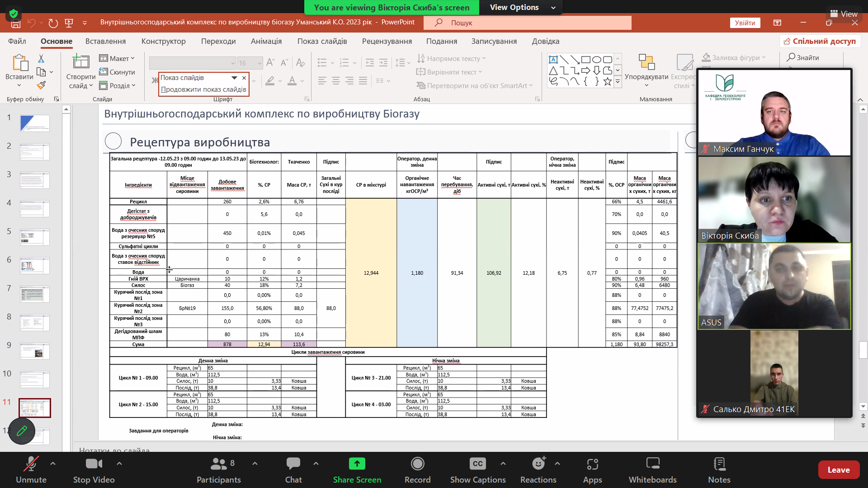868x488 pixels.
Task: Click the Спільний доступ button
Action: click(820, 41)
